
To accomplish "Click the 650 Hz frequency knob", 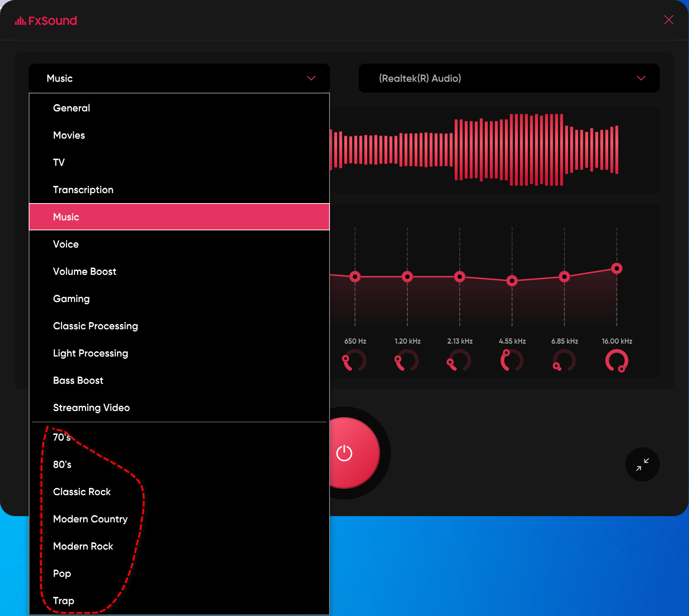I will 354,361.
